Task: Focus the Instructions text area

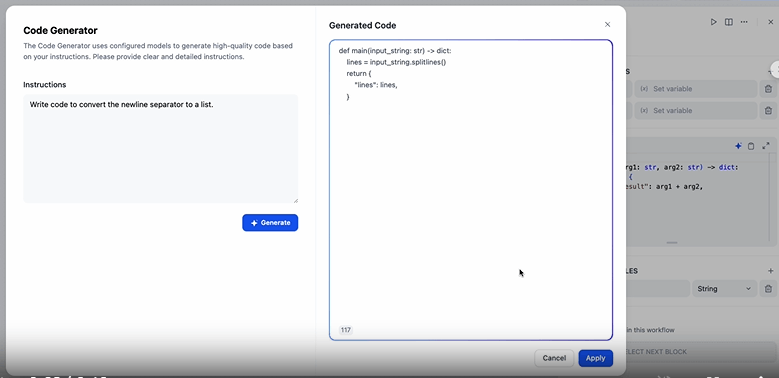Action: tap(160, 149)
